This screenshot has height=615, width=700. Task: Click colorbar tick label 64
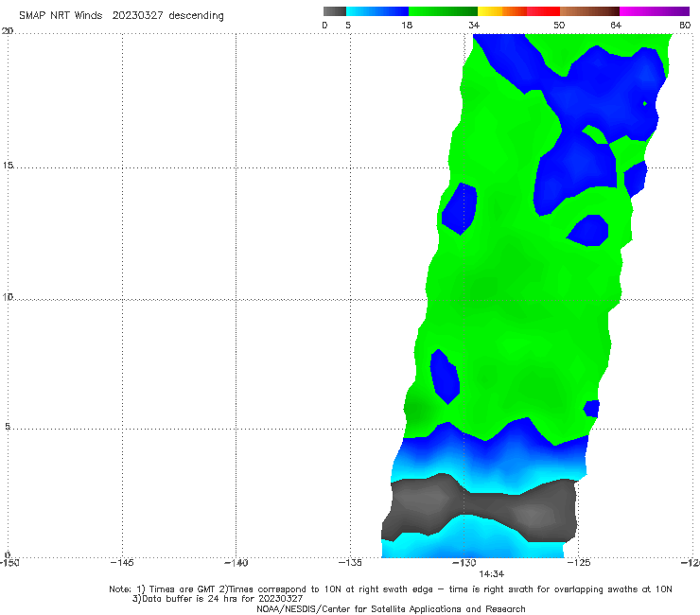coord(616,26)
